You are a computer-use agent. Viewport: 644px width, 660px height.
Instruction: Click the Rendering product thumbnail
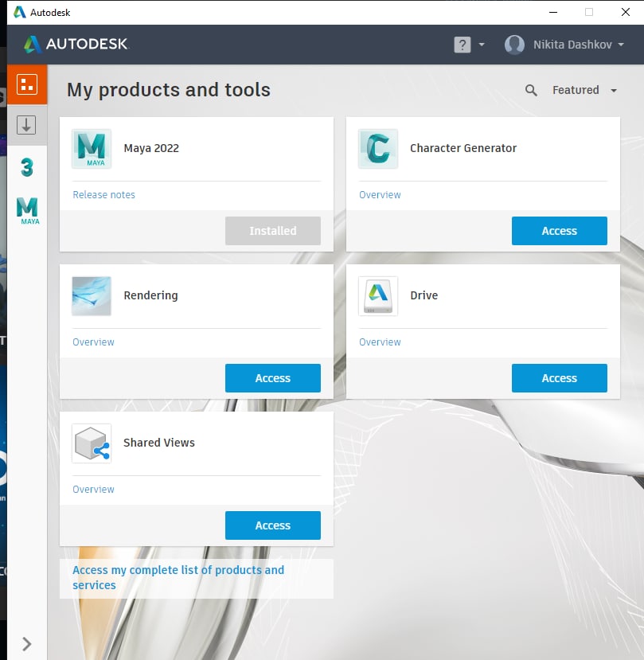click(92, 296)
